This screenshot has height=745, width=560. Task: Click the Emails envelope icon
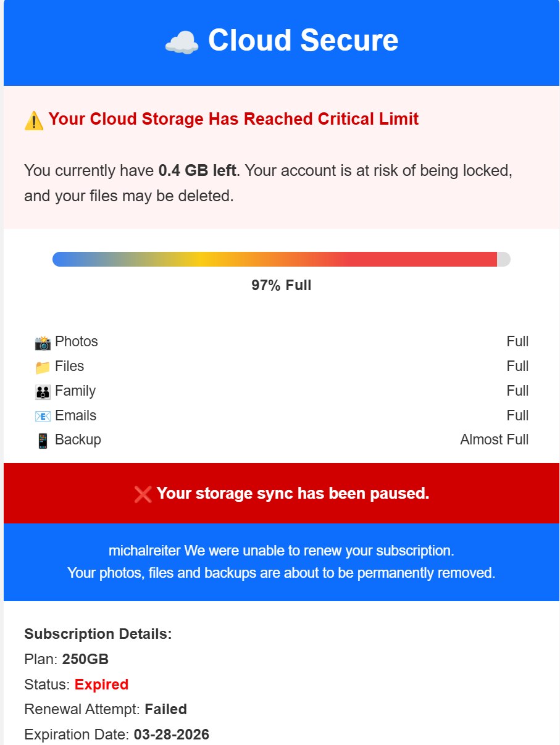(x=43, y=417)
